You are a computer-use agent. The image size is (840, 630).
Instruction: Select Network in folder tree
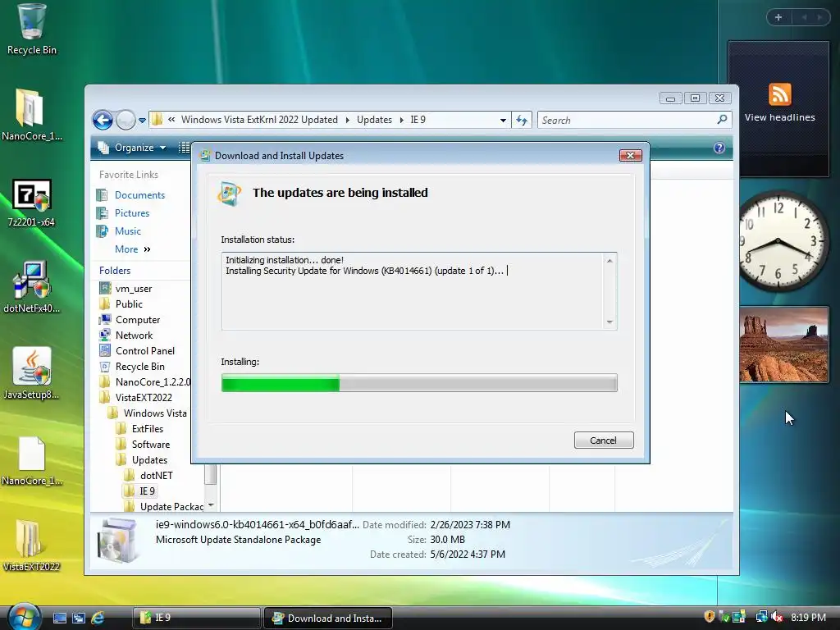pos(134,336)
